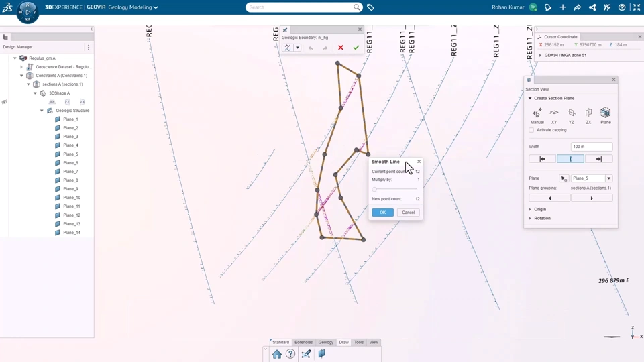The height and width of the screenshot is (362, 644).
Task: Select the Plane section tool icon
Action: (605, 113)
